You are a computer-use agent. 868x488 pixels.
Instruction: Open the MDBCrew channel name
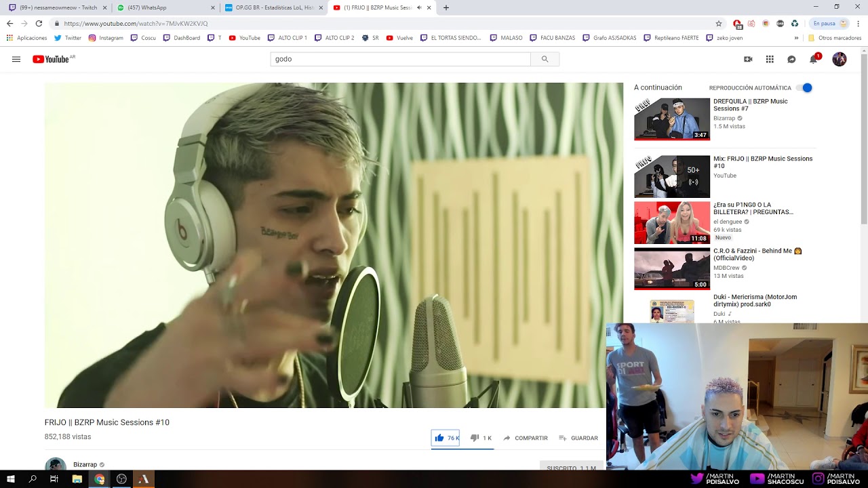pyautogui.click(x=726, y=268)
